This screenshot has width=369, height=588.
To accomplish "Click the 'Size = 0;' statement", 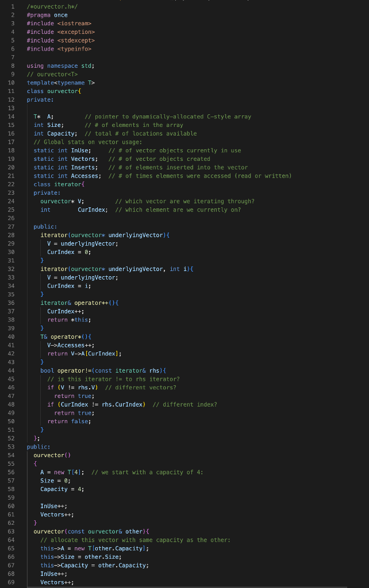I will point(56,481).
